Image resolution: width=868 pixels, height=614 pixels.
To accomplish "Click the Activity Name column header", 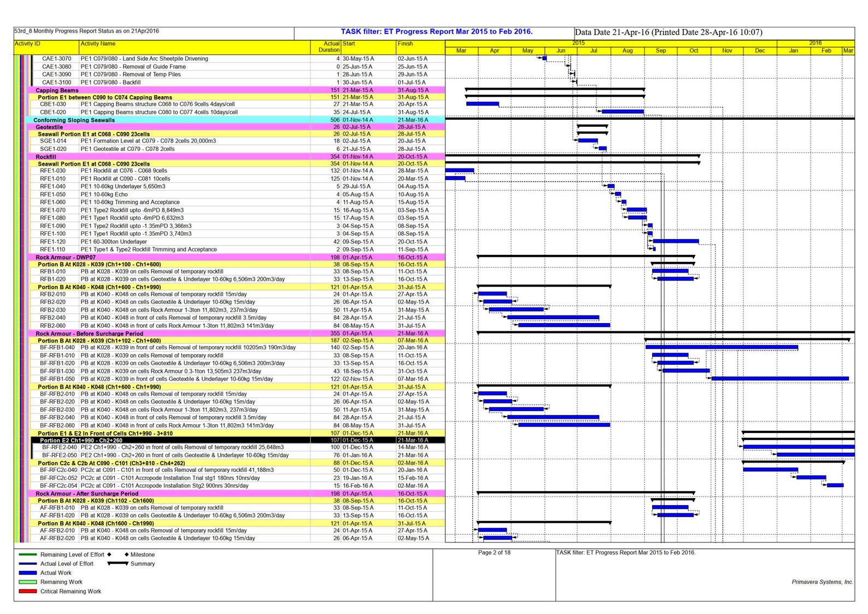I will point(195,47).
